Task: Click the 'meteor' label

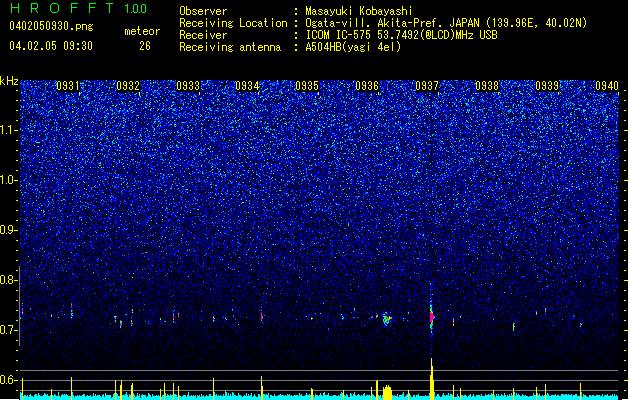Action: point(142,31)
